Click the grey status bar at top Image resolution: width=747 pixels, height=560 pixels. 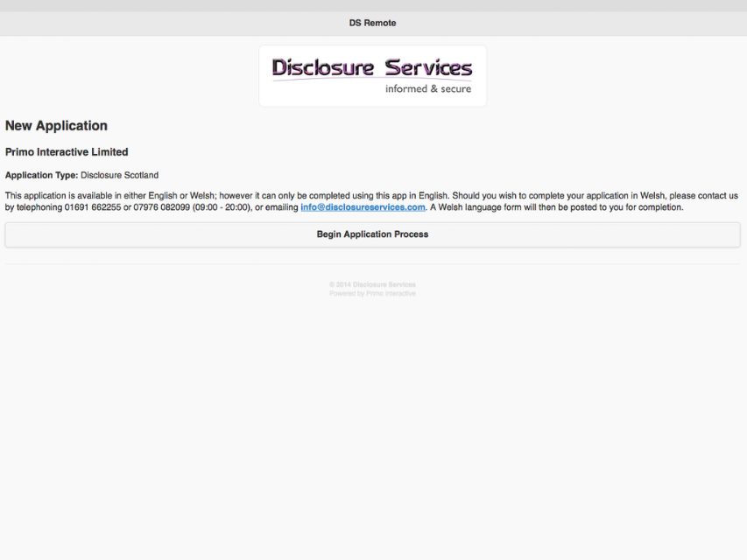(x=373, y=6)
